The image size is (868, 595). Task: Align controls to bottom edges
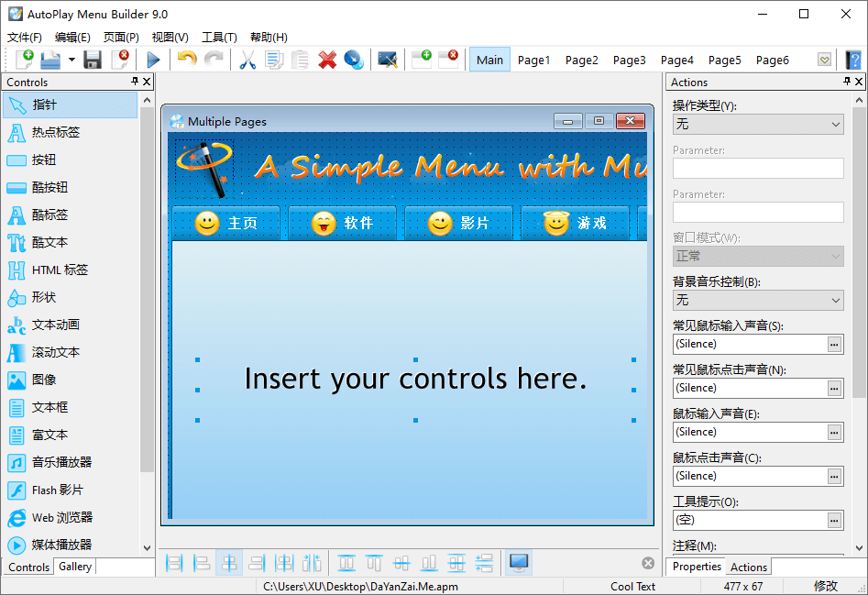click(428, 564)
